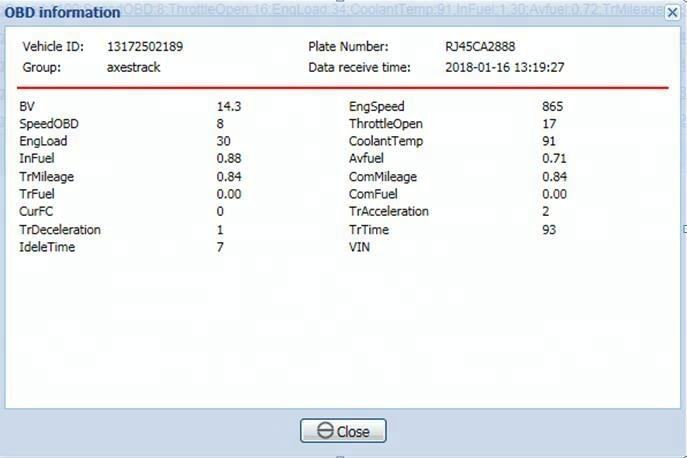Click the TrMileage label
Image resolution: width=687 pixels, height=458 pixels.
pyautogui.click(x=46, y=177)
